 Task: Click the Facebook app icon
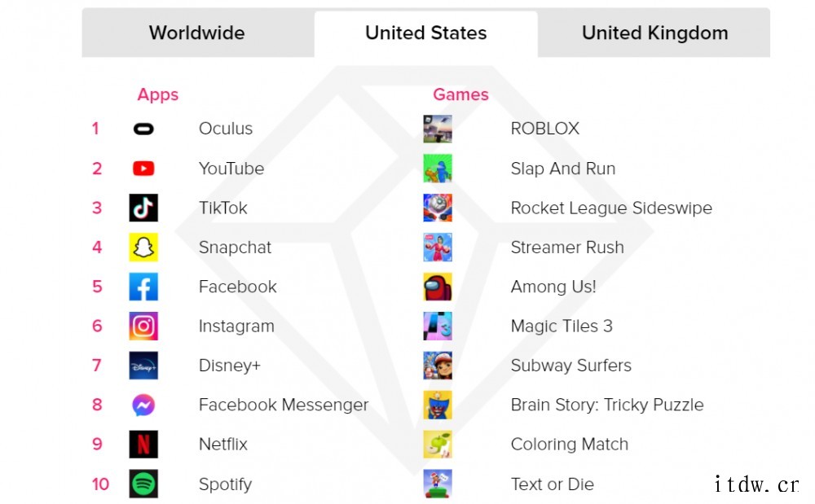tap(143, 287)
